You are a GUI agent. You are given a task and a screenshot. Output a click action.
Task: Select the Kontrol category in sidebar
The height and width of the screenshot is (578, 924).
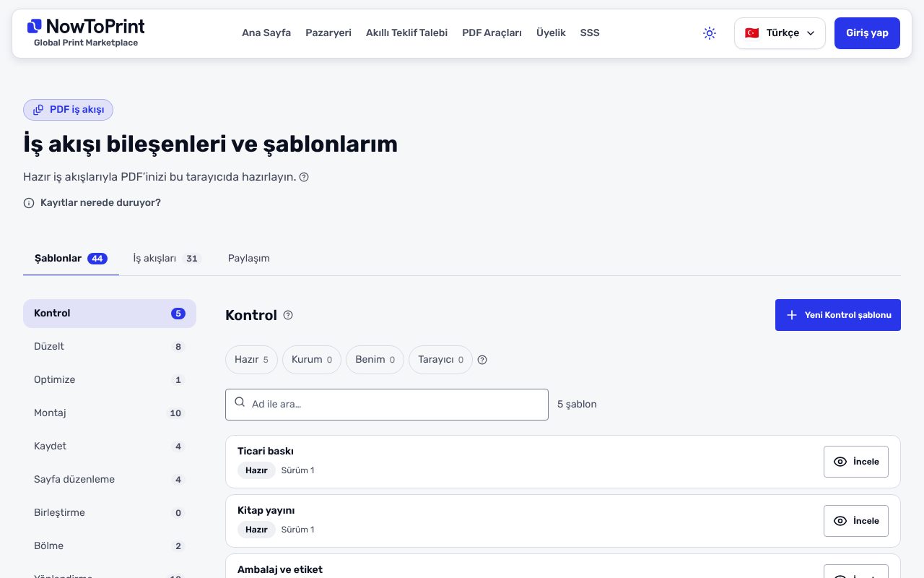pos(110,314)
